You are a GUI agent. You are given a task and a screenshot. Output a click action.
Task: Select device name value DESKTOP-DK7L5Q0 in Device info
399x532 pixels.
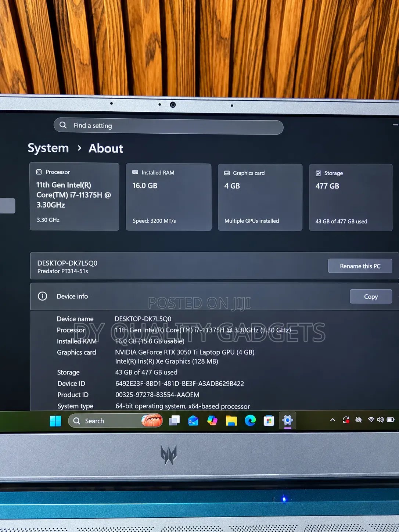point(143,319)
